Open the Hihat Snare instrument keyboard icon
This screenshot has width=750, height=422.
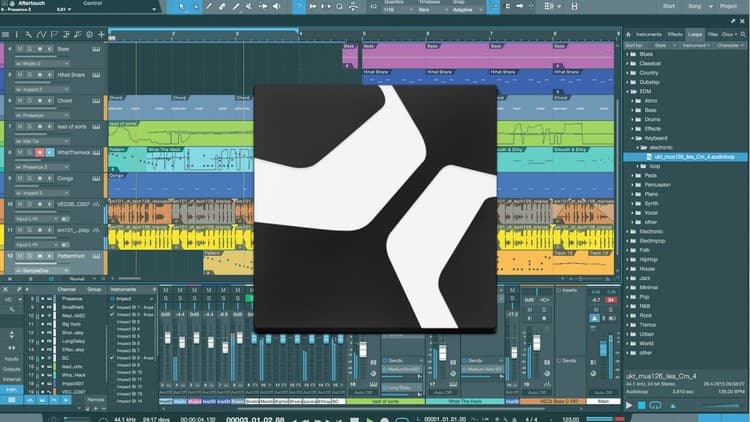tap(96, 75)
